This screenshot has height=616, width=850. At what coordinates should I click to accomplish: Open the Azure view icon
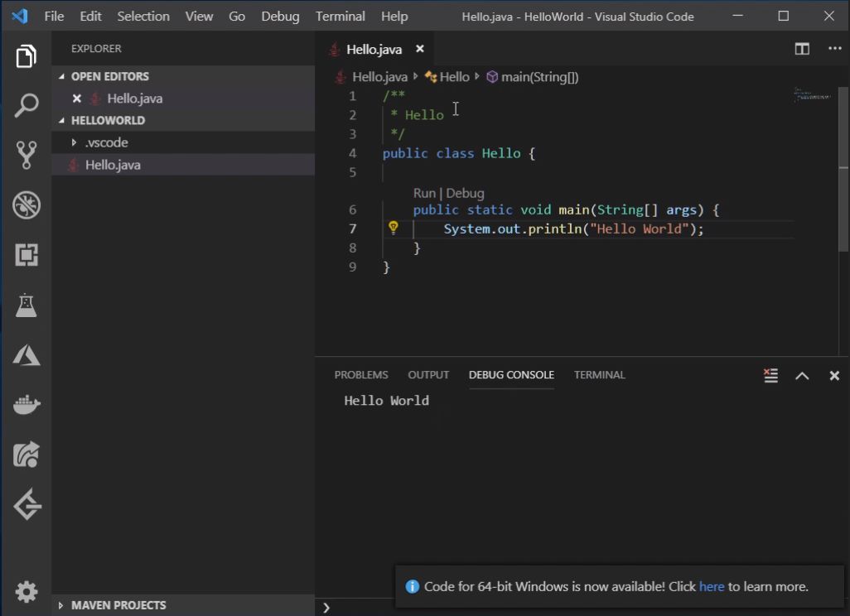[27, 355]
